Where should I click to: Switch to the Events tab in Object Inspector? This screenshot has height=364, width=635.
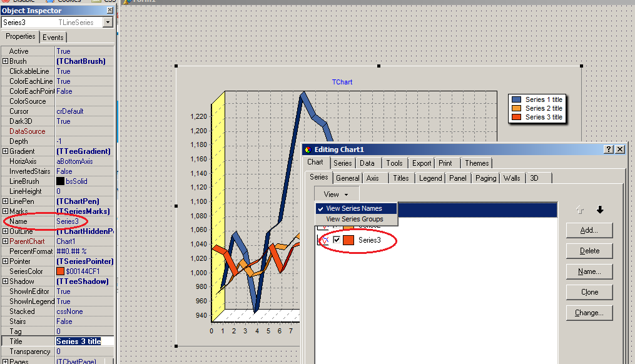point(53,38)
